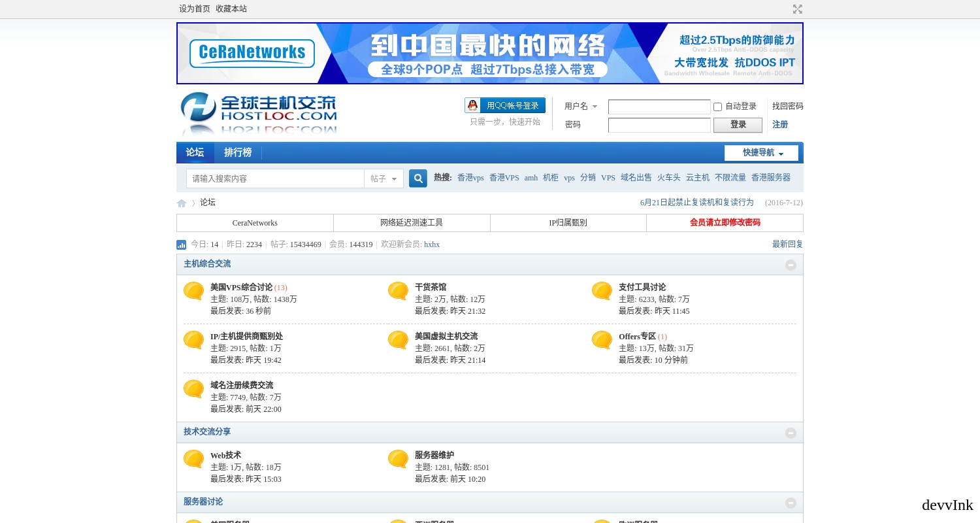Click the home breadcrumb icon

[182, 203]
